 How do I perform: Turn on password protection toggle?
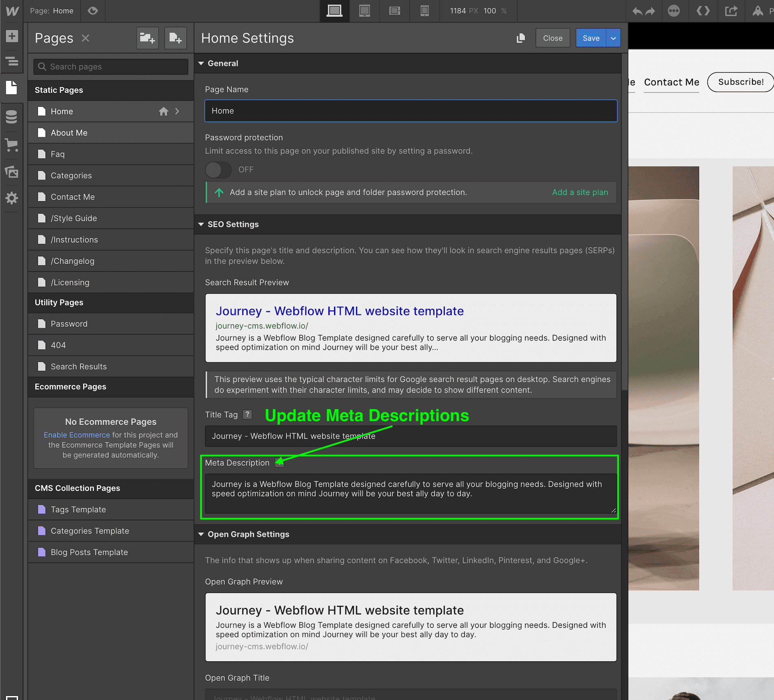tap(218, 169)
